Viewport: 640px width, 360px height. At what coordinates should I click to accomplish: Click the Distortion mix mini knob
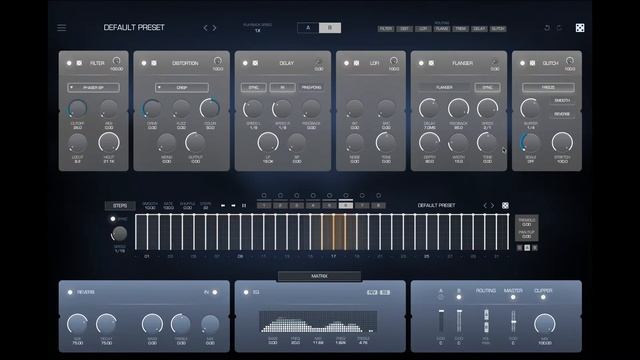[218, 61]
